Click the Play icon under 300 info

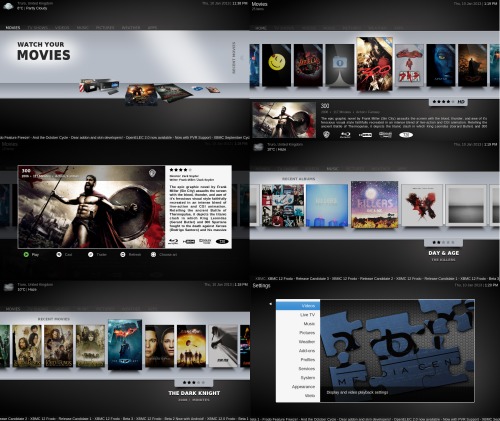tap(26, 254)
